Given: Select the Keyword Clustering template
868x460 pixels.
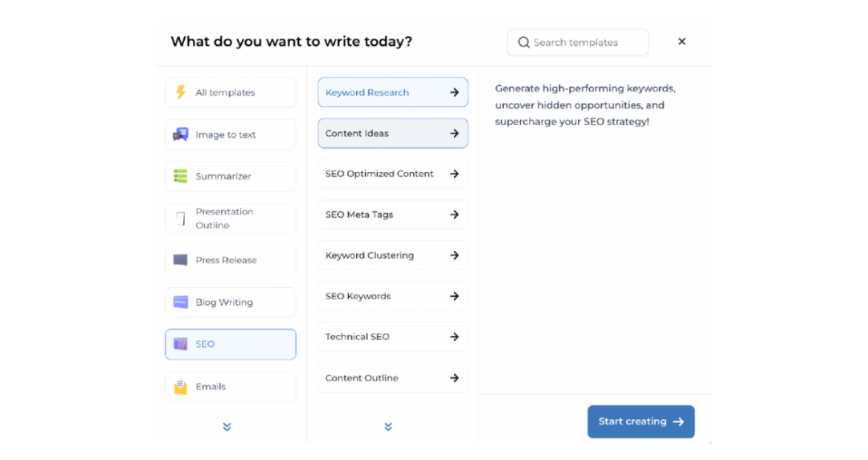Looking at the screenshot, I should [392, 256].
